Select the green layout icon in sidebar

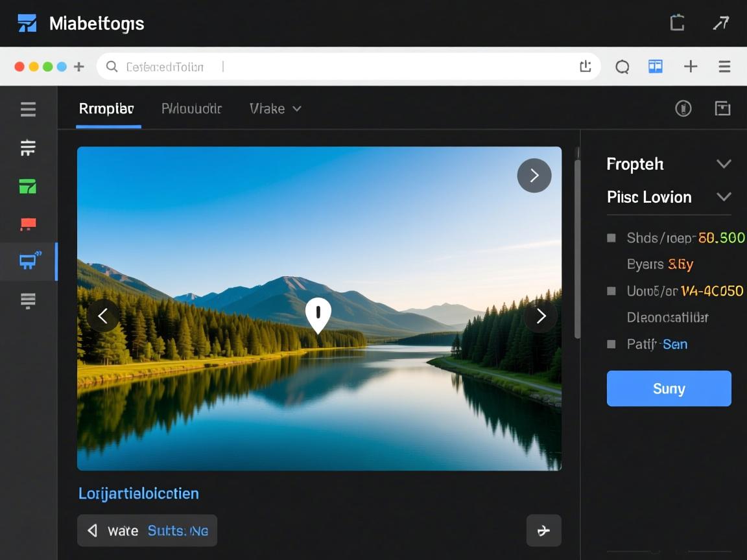pyautogui.click(x=28, y=187)
